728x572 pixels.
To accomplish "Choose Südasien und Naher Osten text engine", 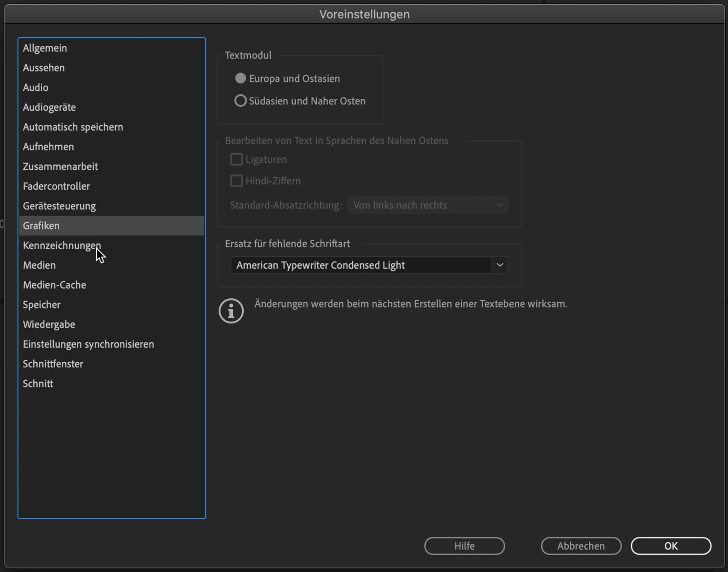I will (241, 101).
